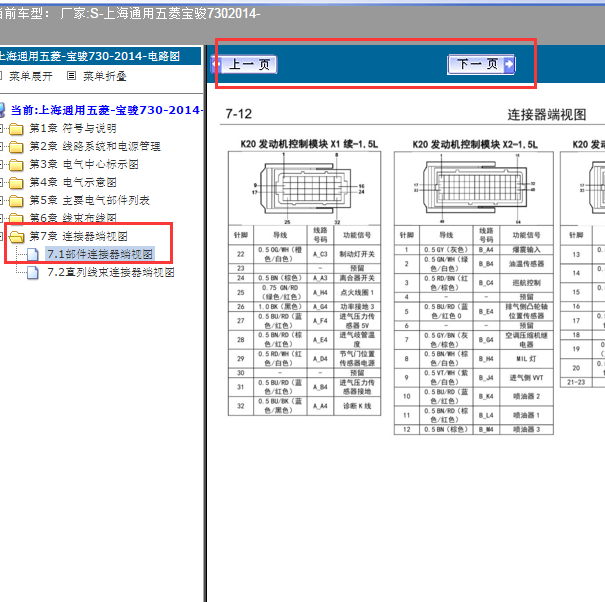The image size is (605, 602).
Task: Collapse all menus via 菜单折叠
Action: (105, 76)
